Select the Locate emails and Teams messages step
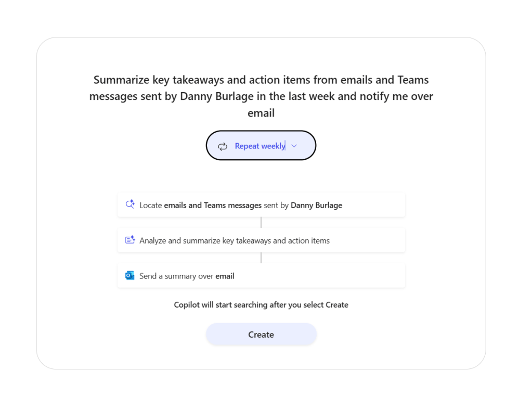 point(261,205)
